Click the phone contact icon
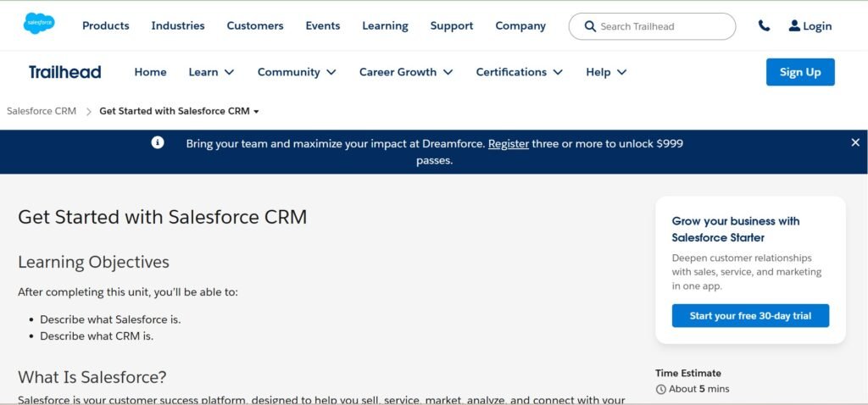Screen dimensions: 868x405 tap(764, 25)
